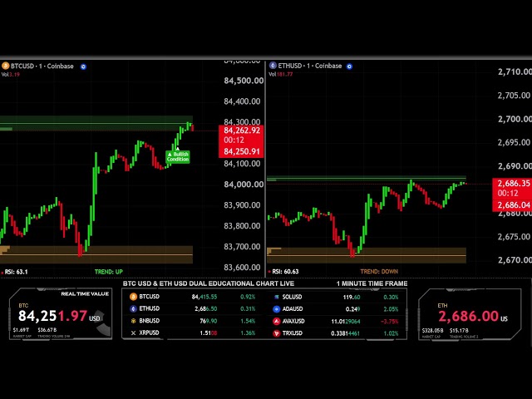
Task: Click the TRXUSD red icon in ticker table
Action: tap(277, 333)
